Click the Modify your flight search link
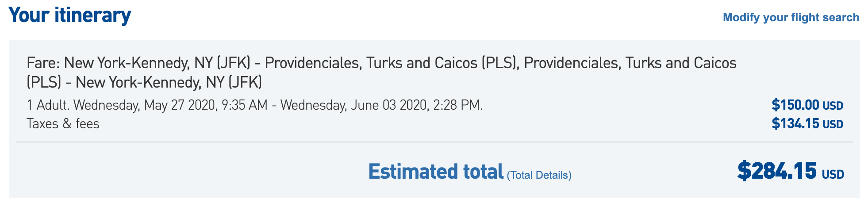Screen dimensions: 868x207 (x=791, y=17)
